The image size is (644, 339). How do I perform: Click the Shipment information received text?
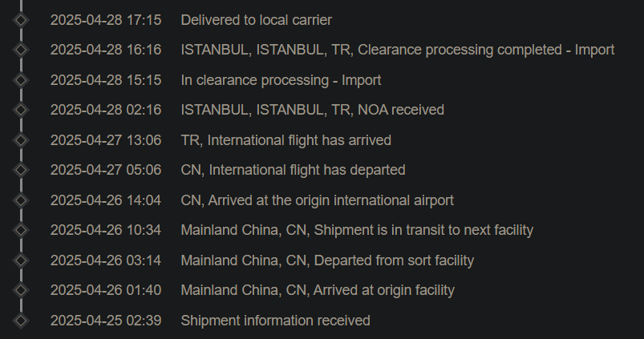click(x=275, y=321)
